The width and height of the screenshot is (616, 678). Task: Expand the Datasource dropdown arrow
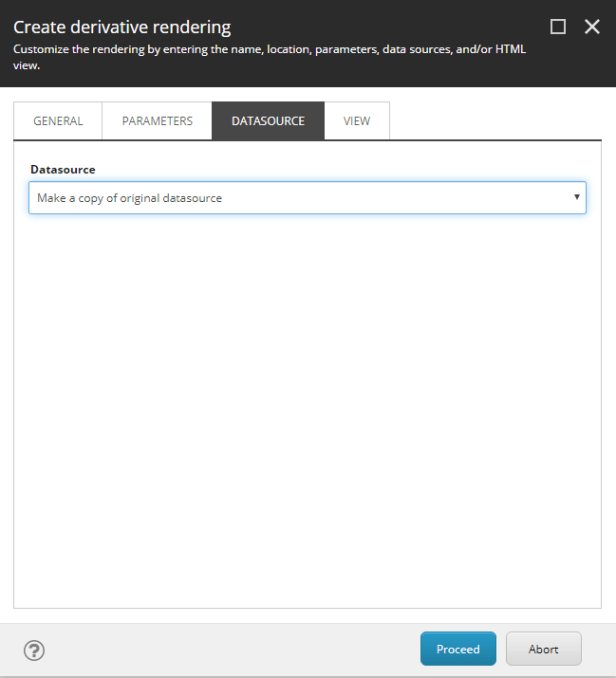[576, 197]
